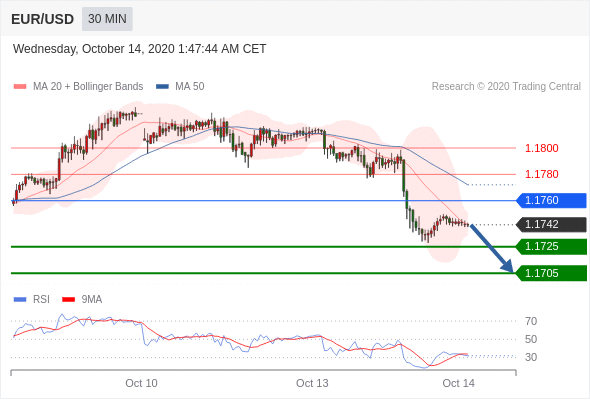Click the blue downward trend arrow
Viewport: 590px width, 400px height.
click(492, 248)
